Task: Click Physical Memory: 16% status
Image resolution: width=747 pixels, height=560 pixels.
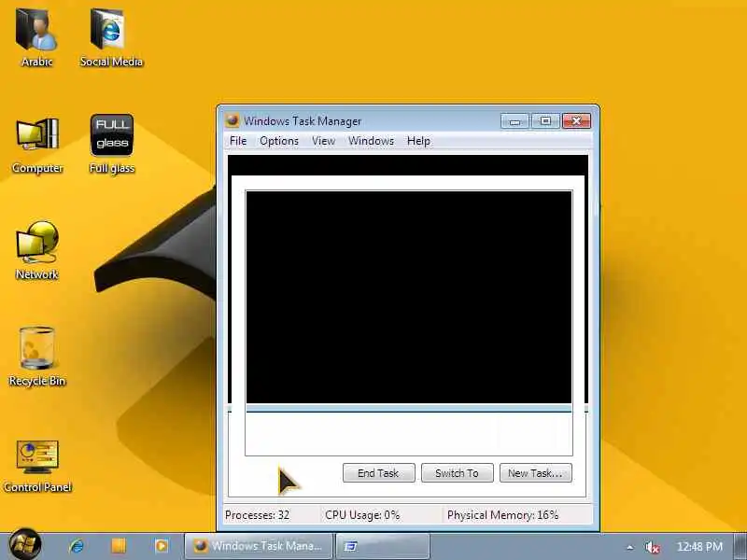Action: click(502, 515)
